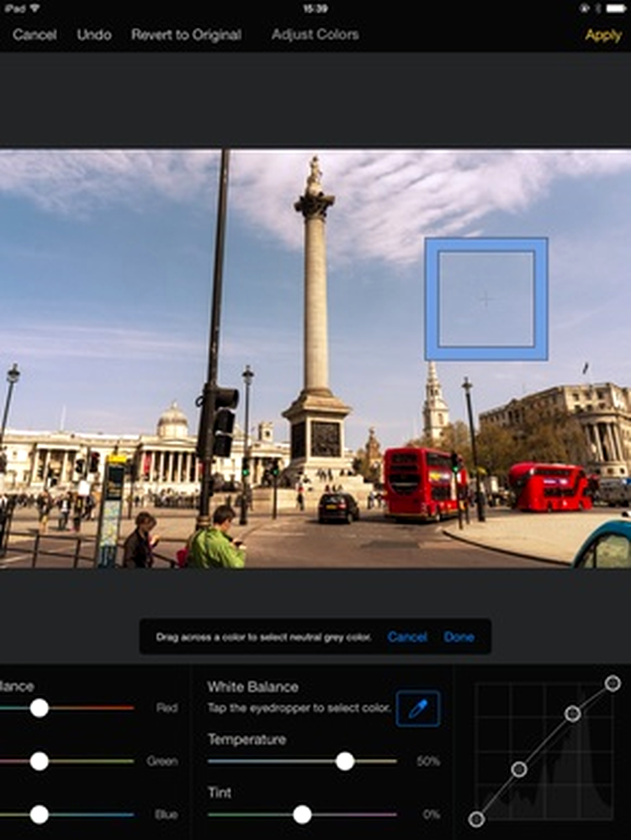Screen dimensions: 631x840
Task: Tap the blue color sampling square on photo
Action: 486,299
